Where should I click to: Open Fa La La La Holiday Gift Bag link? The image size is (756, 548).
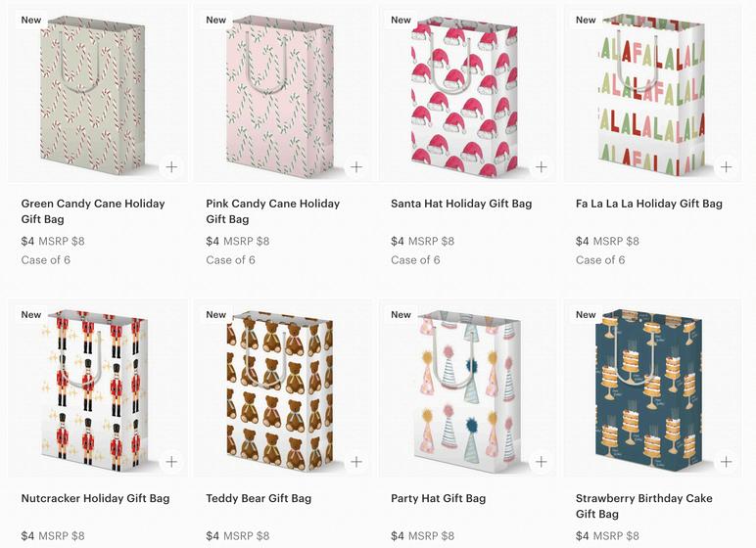(x=648, y=204)
